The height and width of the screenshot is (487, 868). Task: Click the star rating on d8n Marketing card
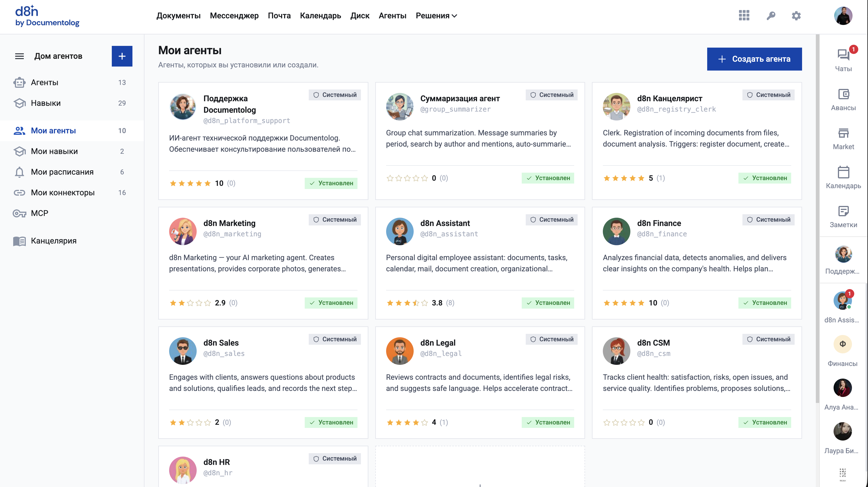(x=190, y=303)
